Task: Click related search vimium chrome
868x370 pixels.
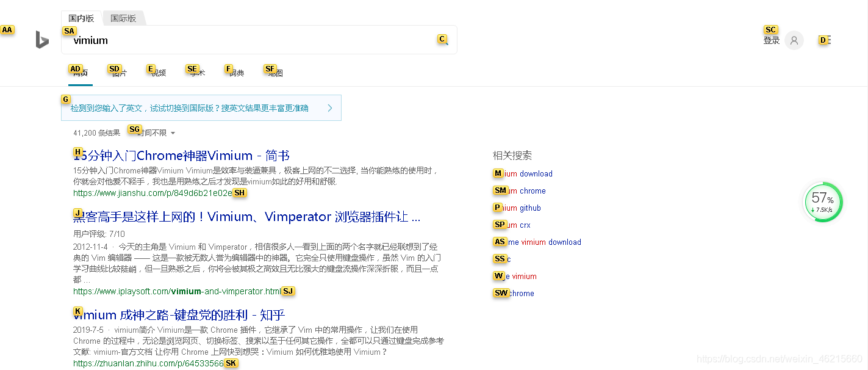Action: (519, 190)
